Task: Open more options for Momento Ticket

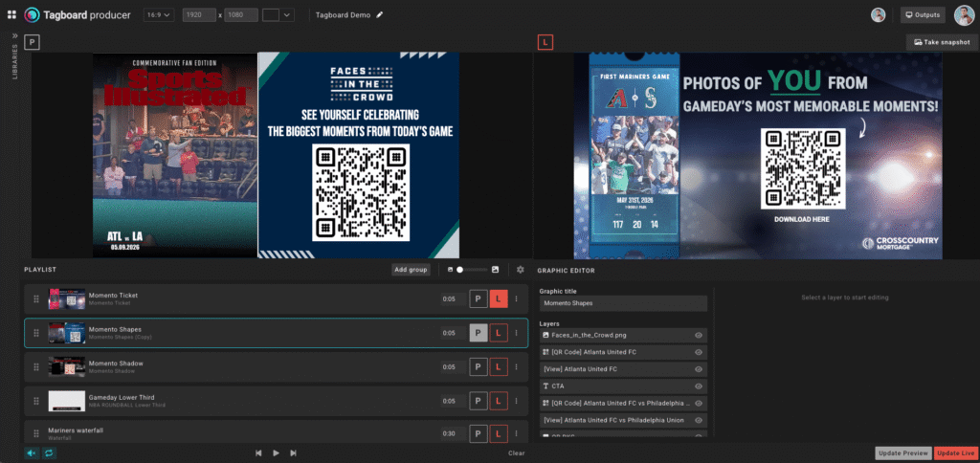Action: pyautogui.click(x=516, y=298)
